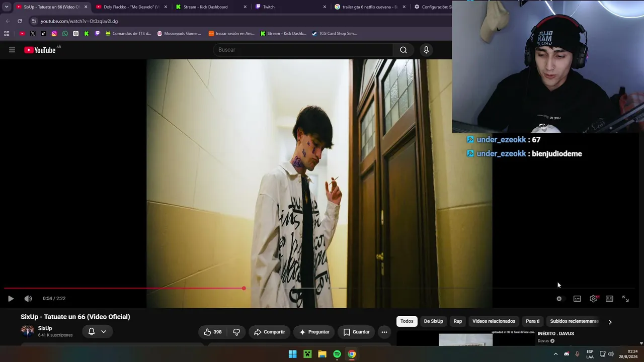This screenshot has height=362, width=644.
Task: Open the Instagram bookmark icon
Action: coord(54,34)
